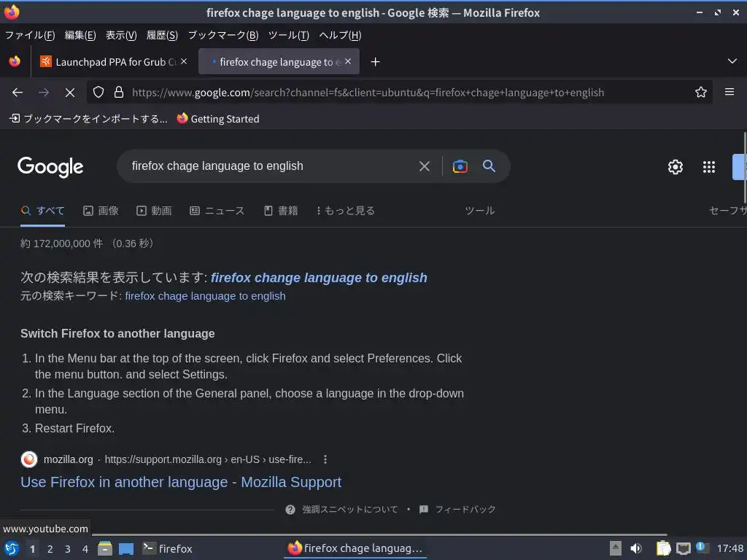Open the tracking protection shield icon
Screen dimensions: 747x560
point(98,93)
